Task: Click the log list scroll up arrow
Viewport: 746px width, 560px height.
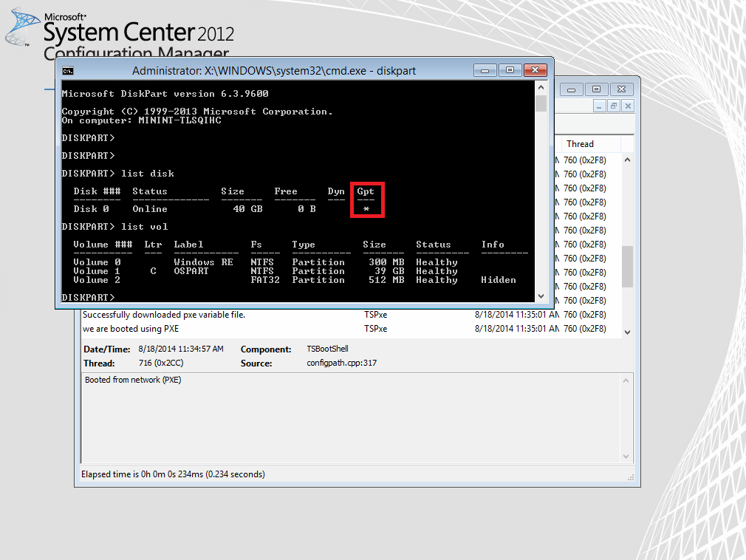Action: [x=628, y=160]
